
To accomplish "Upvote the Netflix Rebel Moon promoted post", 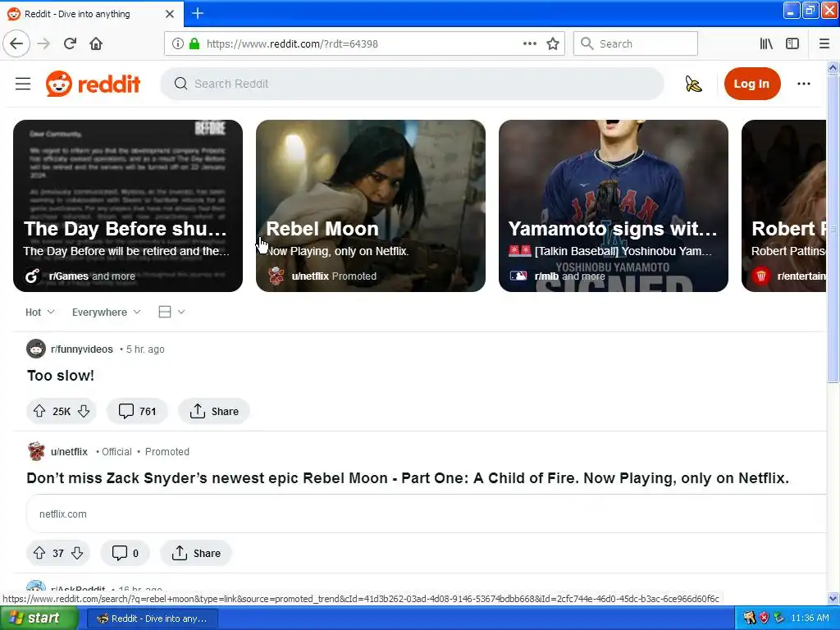I will coord(39,553).
